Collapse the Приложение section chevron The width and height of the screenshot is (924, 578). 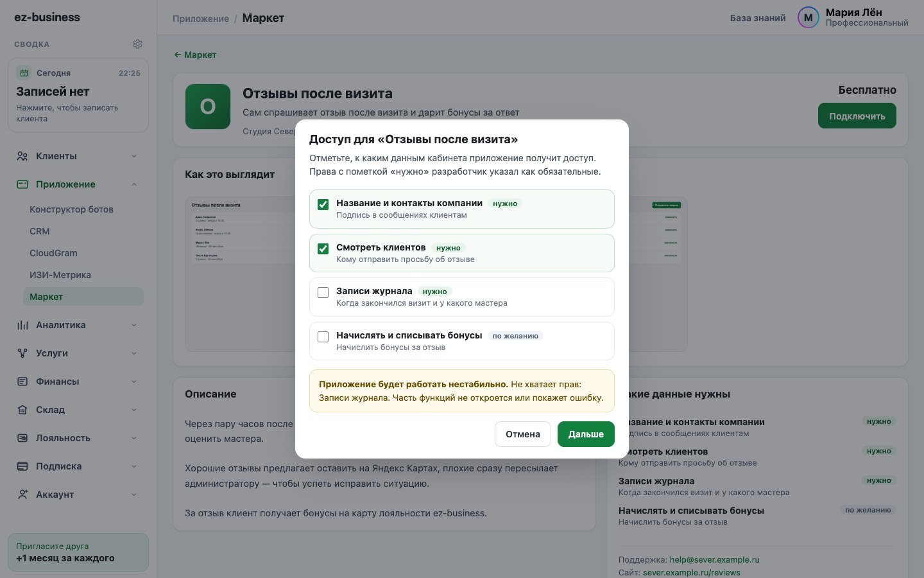tap(134, 184)
